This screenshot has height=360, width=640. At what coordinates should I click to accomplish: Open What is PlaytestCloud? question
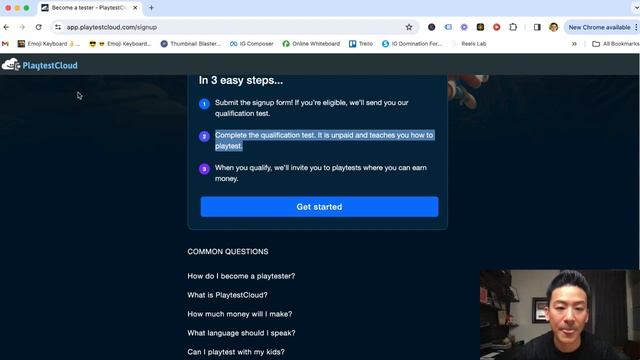pos(227,295)
